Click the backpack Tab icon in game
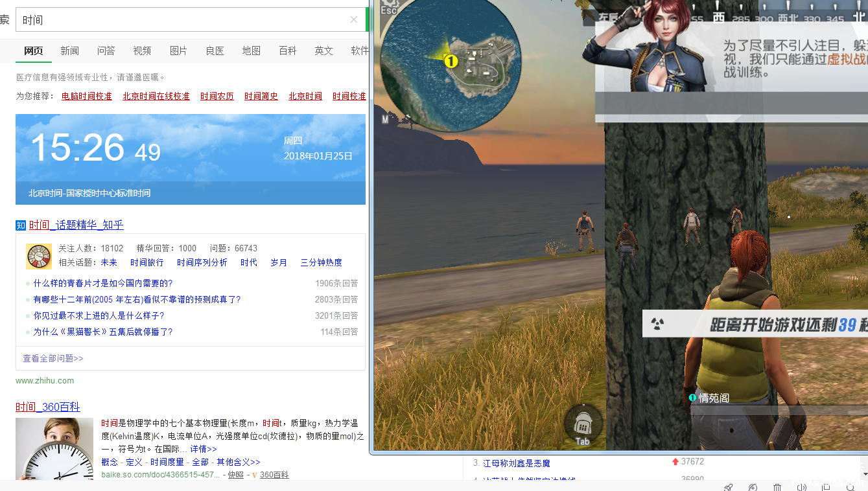Image resolution: width=868 pixels, height=491 pixels. click(x=582, y=425)
